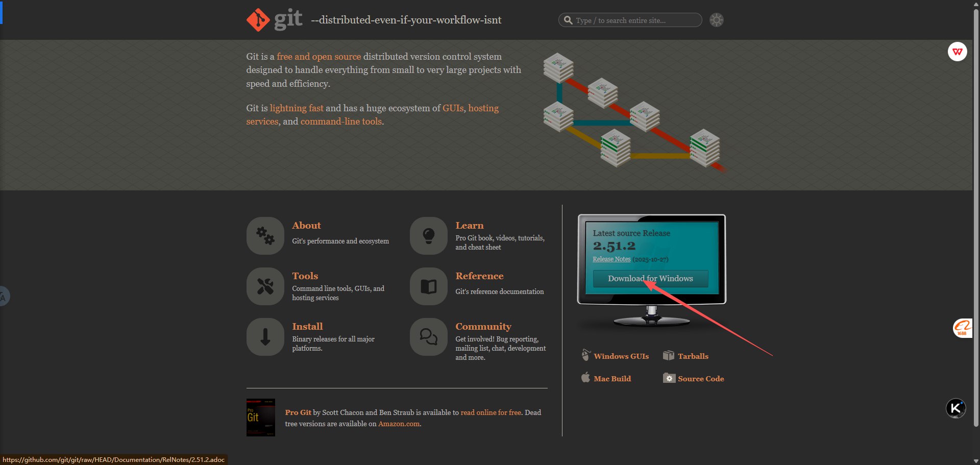Visit the Source Code link

[700, 379]
